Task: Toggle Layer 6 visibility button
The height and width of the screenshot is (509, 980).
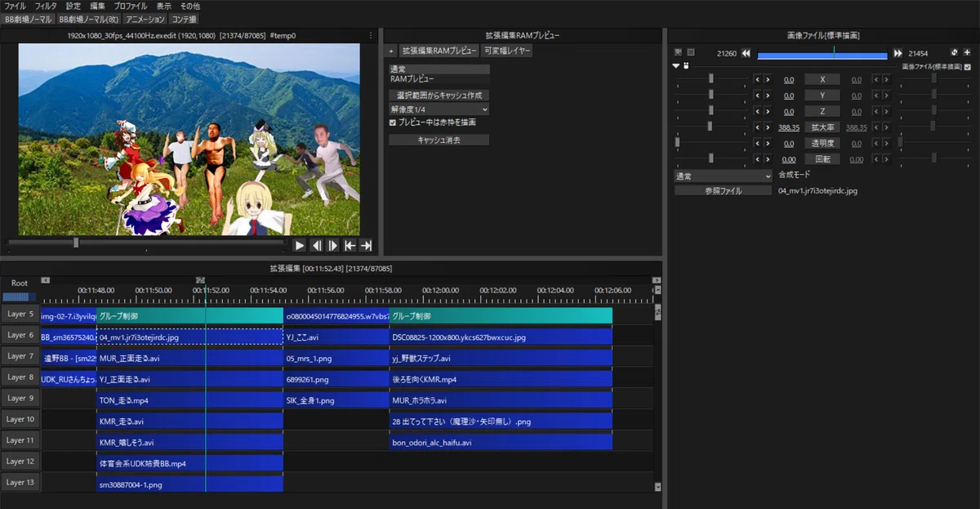Action: [x=20, y=335]
